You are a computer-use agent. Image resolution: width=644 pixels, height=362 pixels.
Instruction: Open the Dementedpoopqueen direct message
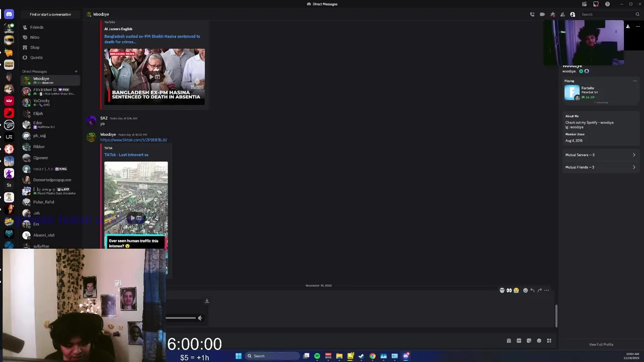[50, 180]
